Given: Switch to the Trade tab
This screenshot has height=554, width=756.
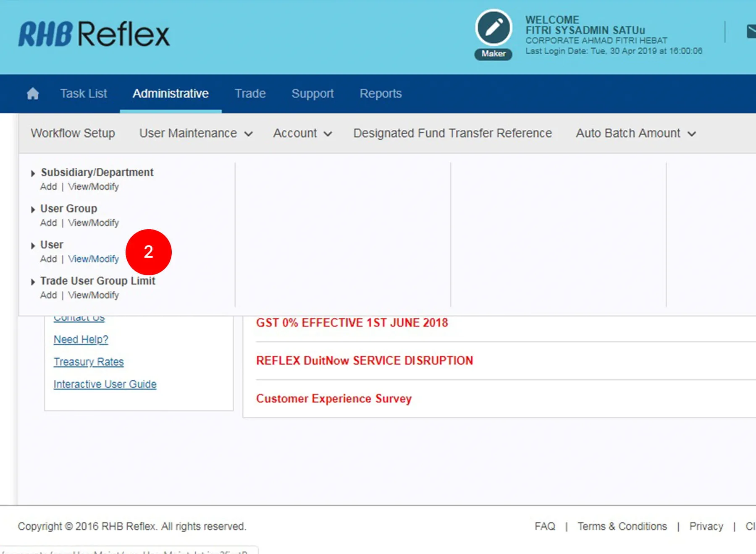Looking at the screenshot, I should tap(250, 94).
